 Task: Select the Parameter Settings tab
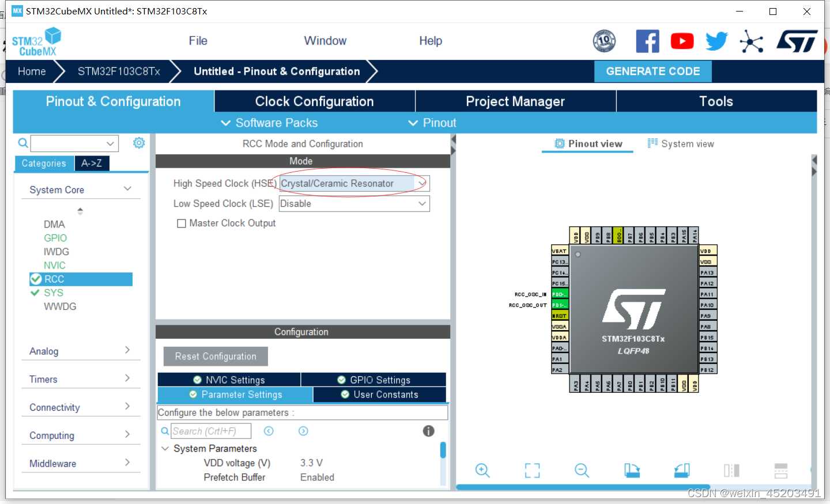[x=235, y=395]
